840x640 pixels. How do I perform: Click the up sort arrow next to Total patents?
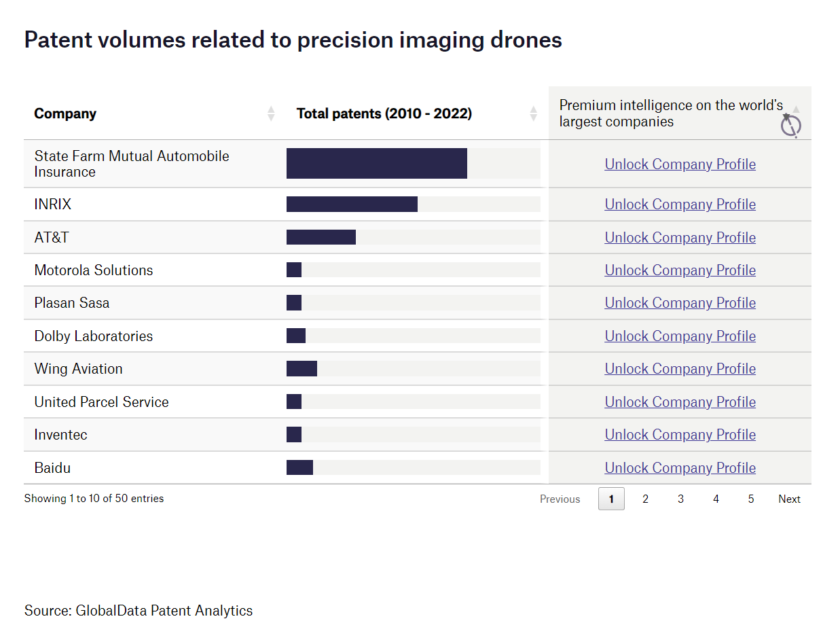click(x=534, y=109)
